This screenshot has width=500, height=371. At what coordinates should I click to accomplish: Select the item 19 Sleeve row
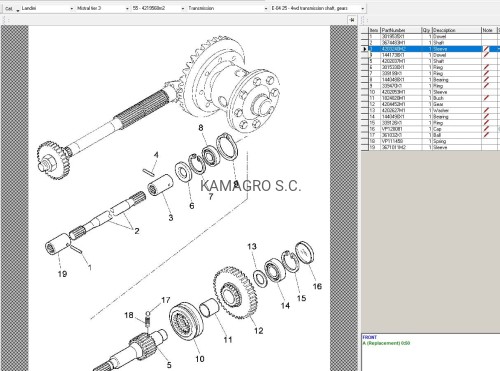(x=433, y=147)
